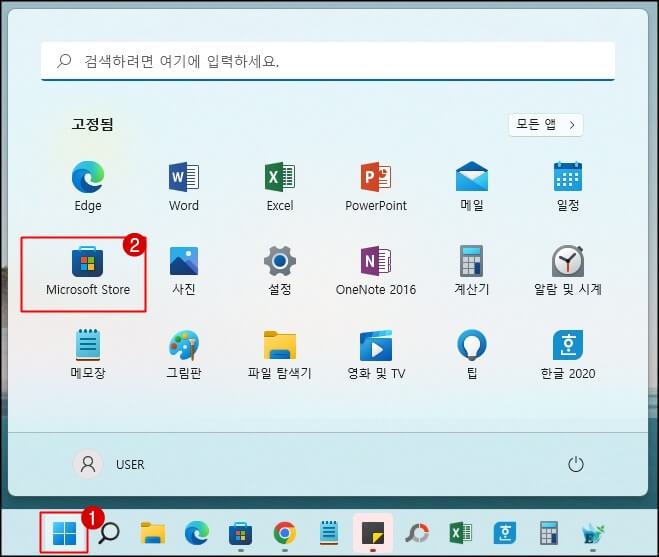Open the Edge pinned app
This screenshot has width=659, height=557.
88,186
